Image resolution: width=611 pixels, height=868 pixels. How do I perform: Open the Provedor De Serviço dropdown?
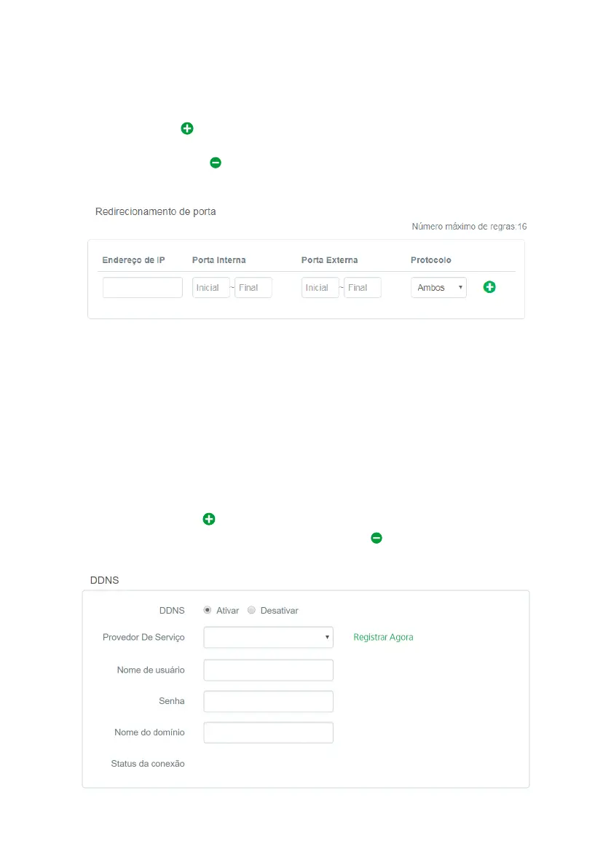coord(268,637)
